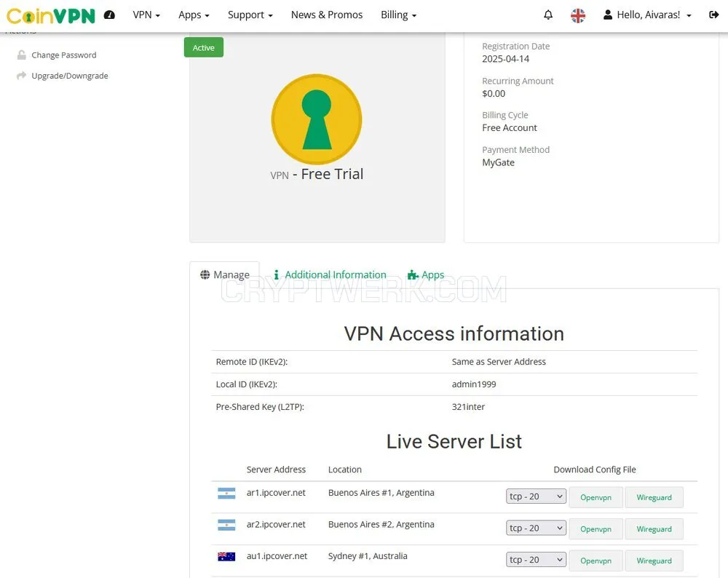Click Pre-Shared Key value 321inter
The image size is (728, 578).
(x=468, y=407)
